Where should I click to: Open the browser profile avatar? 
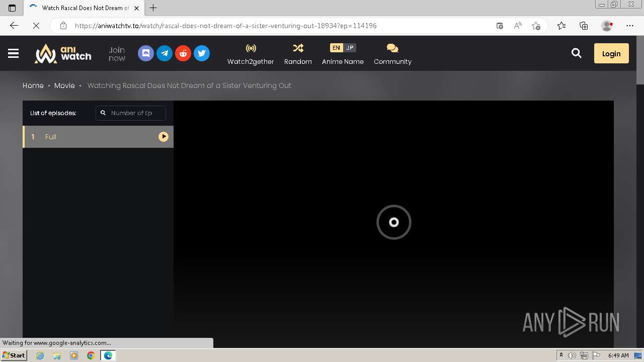607,26
